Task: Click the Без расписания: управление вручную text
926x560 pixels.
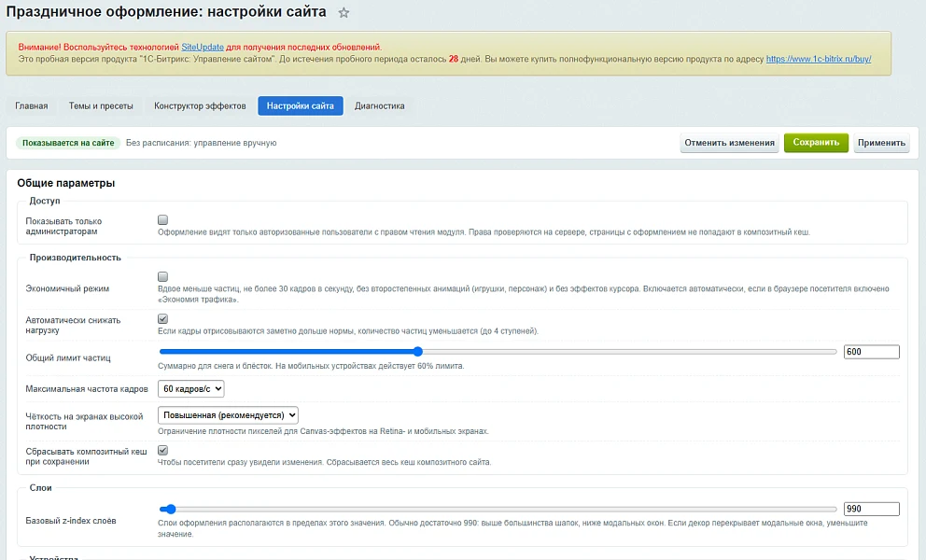Action: 201,143
